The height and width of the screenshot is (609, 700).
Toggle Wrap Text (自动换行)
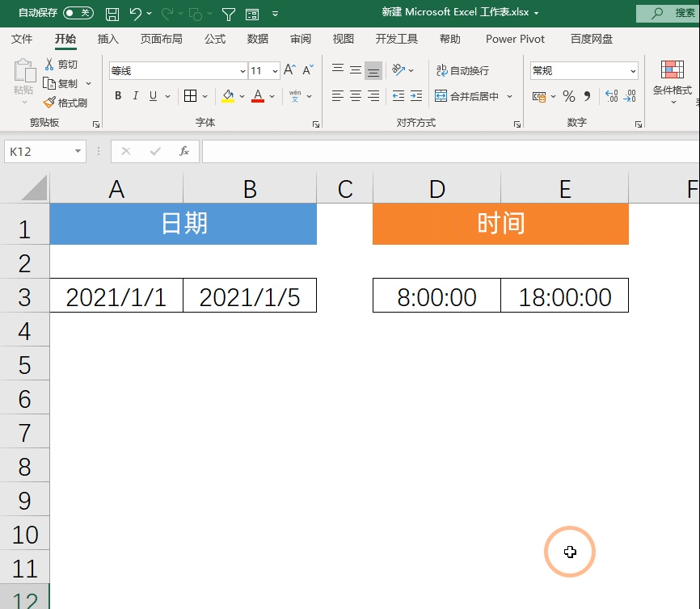coord(462,70)
